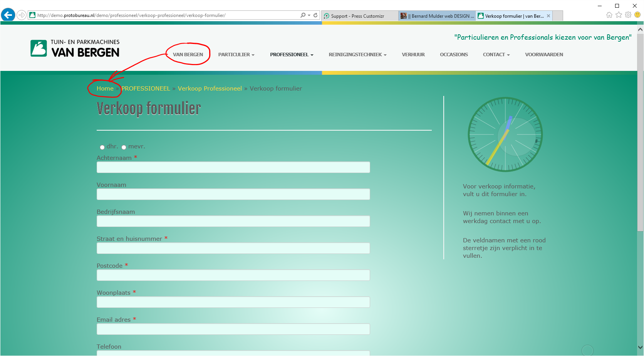Select the mevr. radio button
The image size is (644, 356).
pos(124,147)
